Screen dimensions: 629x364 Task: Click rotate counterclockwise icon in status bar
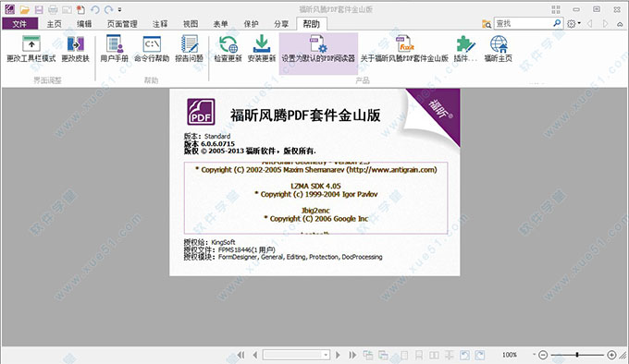(x=464, y=355)
